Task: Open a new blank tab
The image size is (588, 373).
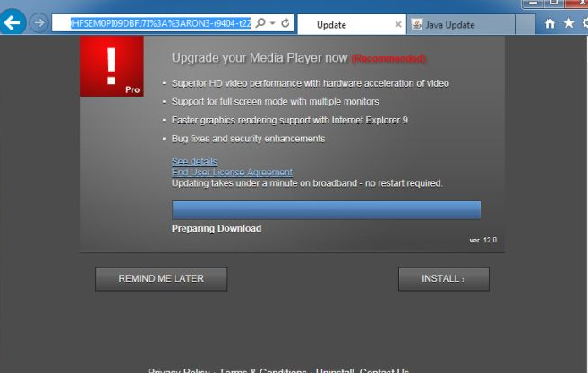Action: 525,25
